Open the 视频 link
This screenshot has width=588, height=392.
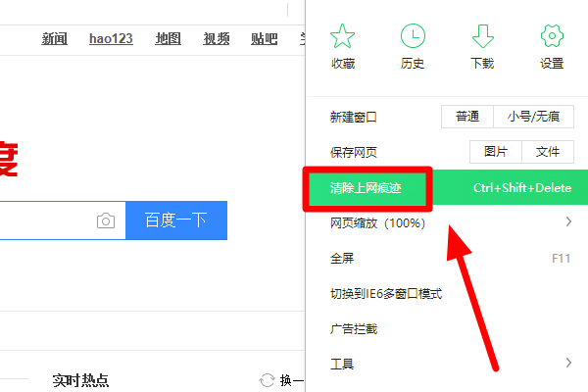[217, 38]
